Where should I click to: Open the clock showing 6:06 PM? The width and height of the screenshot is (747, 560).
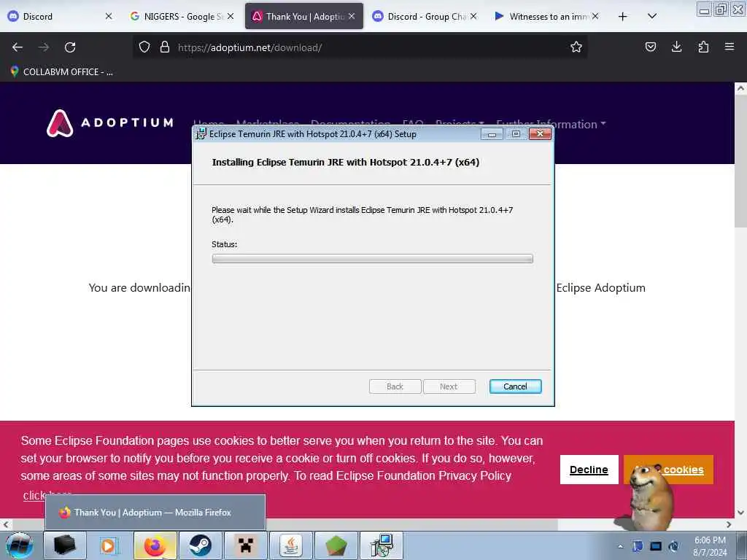point(710,546)
